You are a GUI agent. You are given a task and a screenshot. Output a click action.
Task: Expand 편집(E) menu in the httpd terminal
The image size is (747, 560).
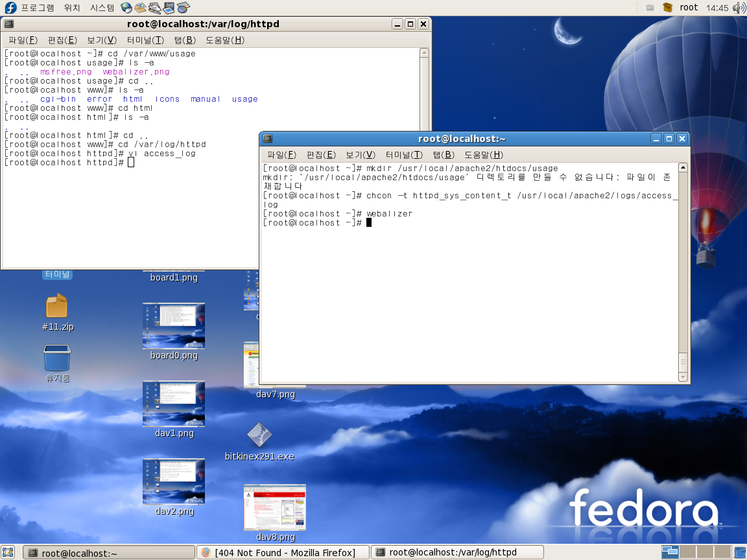coord(62,40)
